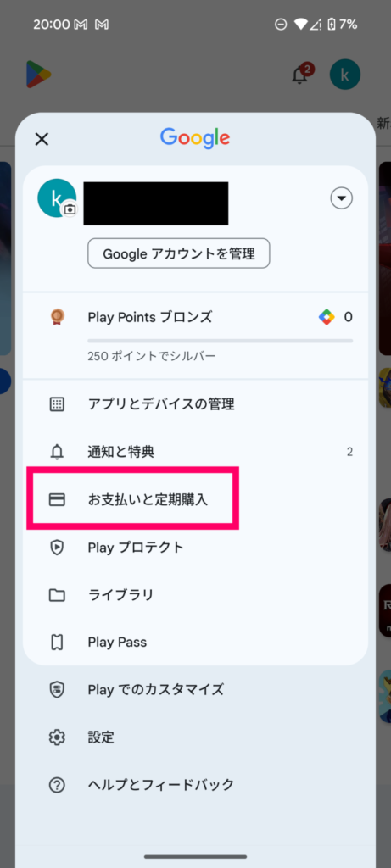Open the notifications bell with badge
This screenshot has width=391, height=868.
301,75
